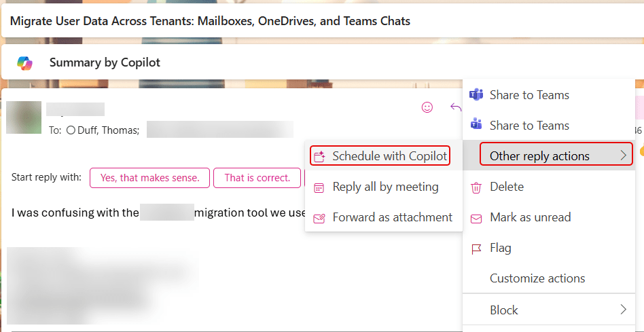Screen dimensions: 644x332
Task: Select Reply all by meeting
Action: pos(385,187)
